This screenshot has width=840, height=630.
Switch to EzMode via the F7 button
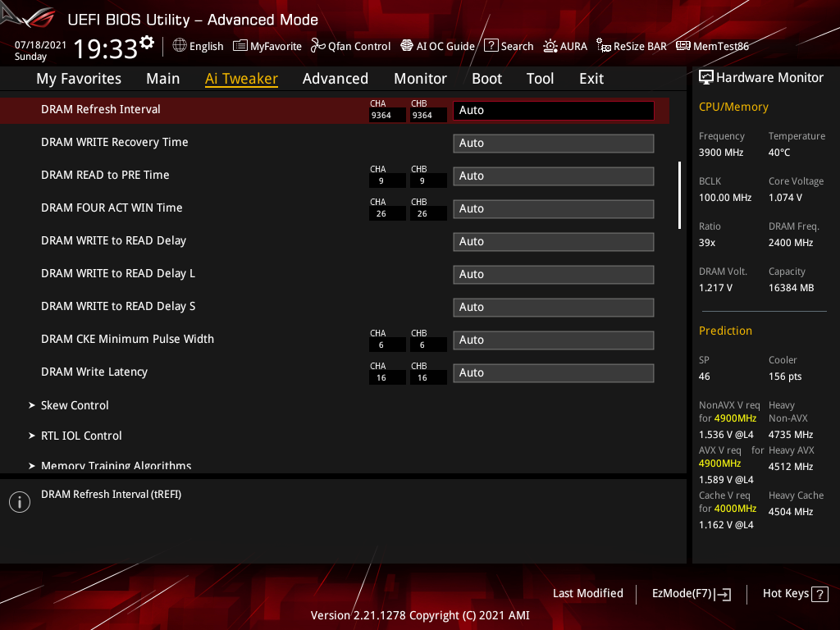click(692, 593)
